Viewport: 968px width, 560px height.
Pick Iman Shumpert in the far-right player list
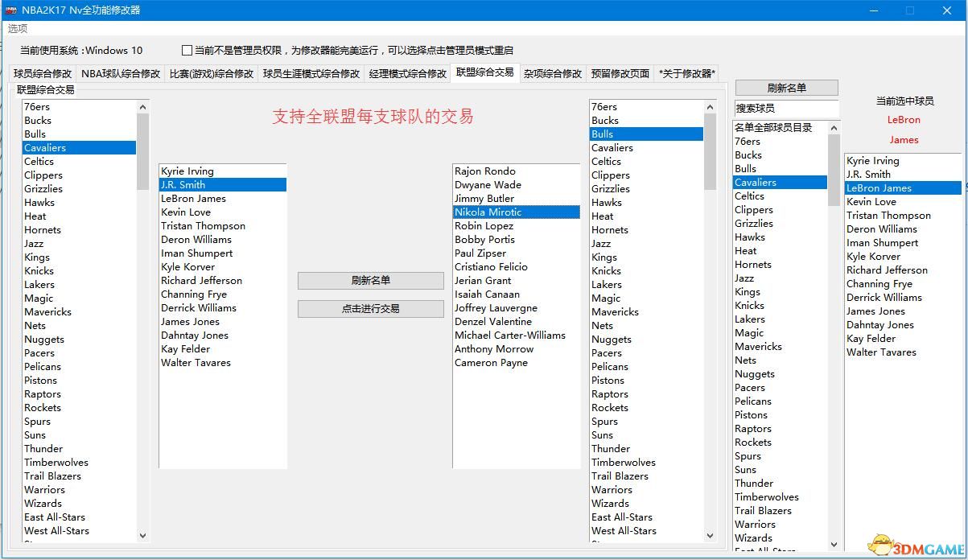(x=903, y=243)
